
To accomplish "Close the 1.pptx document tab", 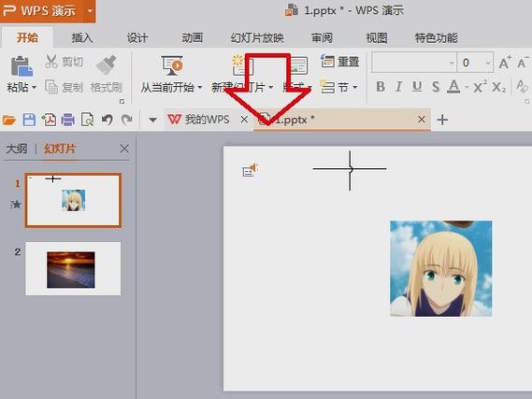I will click(422, 120).
